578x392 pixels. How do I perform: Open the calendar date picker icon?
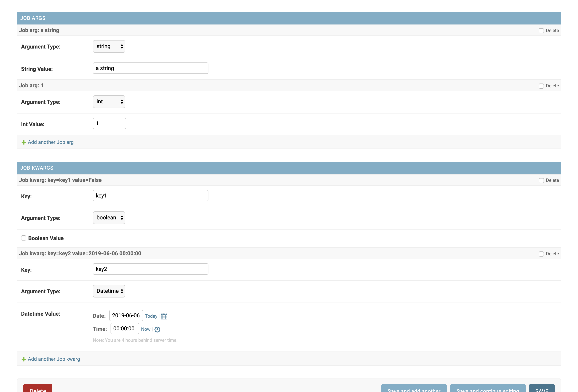(x=164, y=316)
